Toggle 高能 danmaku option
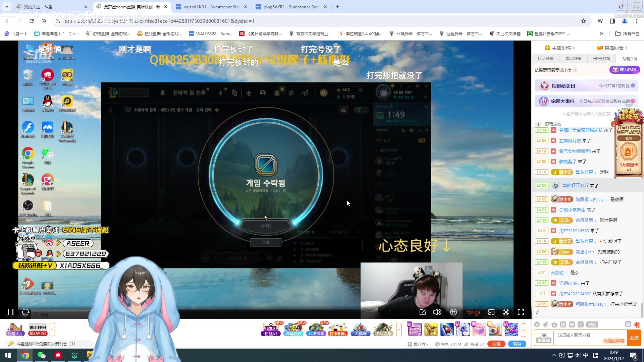This screenshot has width=644, height=362. [x=592, y=324]
